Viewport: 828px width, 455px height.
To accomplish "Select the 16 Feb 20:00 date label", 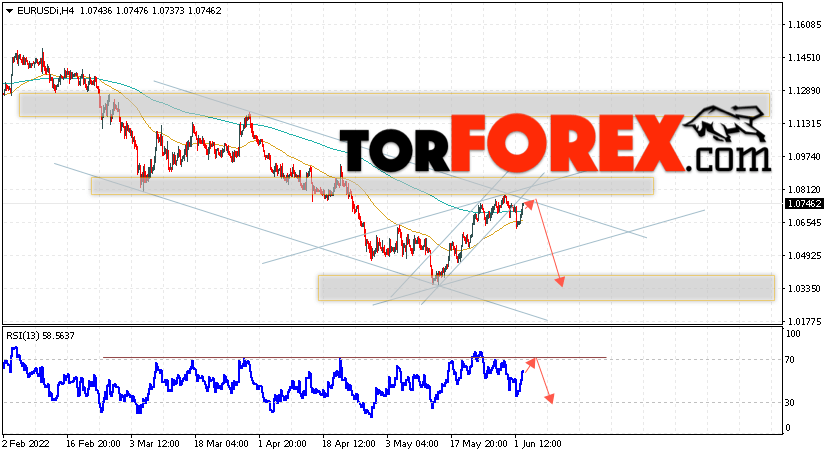I will (93, 444).
